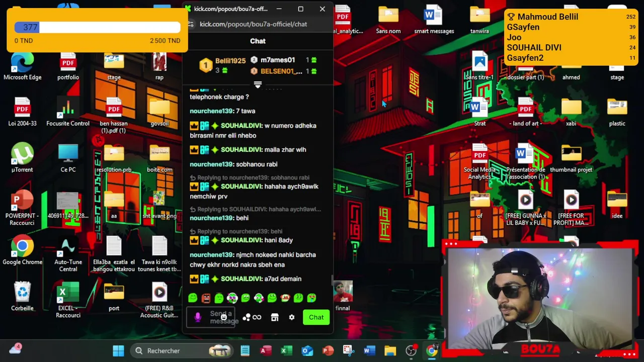Open [FREE] GUNNA x LIL BABY media file

pos(525,208)
